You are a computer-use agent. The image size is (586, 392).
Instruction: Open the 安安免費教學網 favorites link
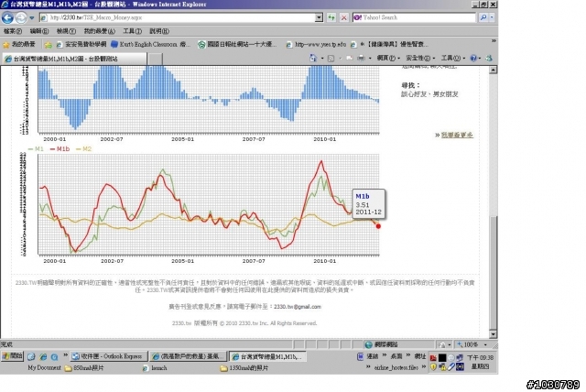(81, 45)
